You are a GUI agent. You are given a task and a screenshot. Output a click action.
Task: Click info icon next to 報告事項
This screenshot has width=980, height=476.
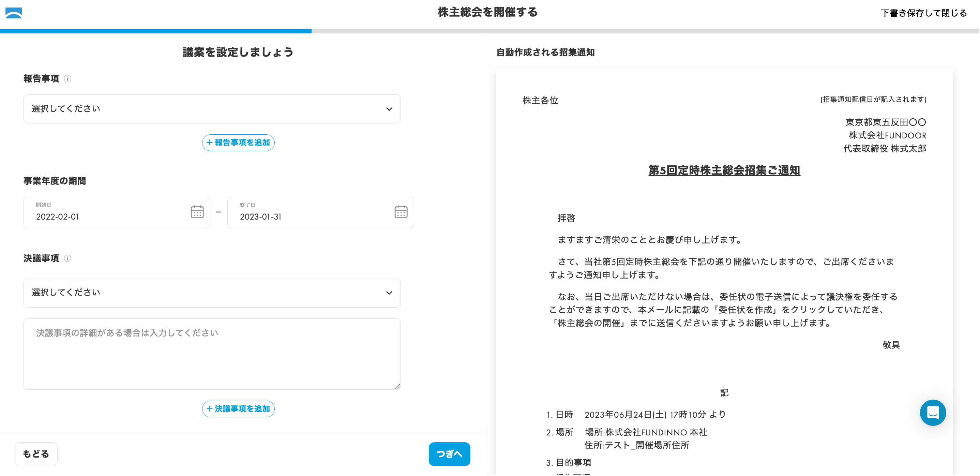click(x=67, y=79)
